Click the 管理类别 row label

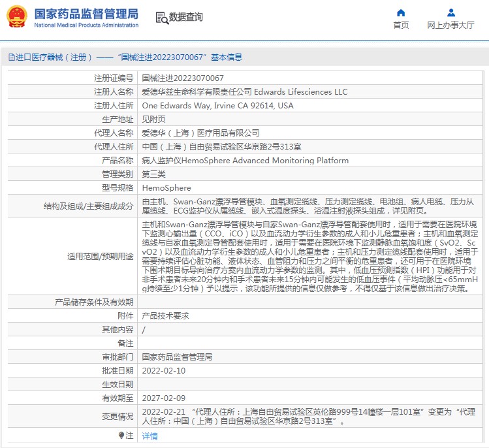[118, 174]
